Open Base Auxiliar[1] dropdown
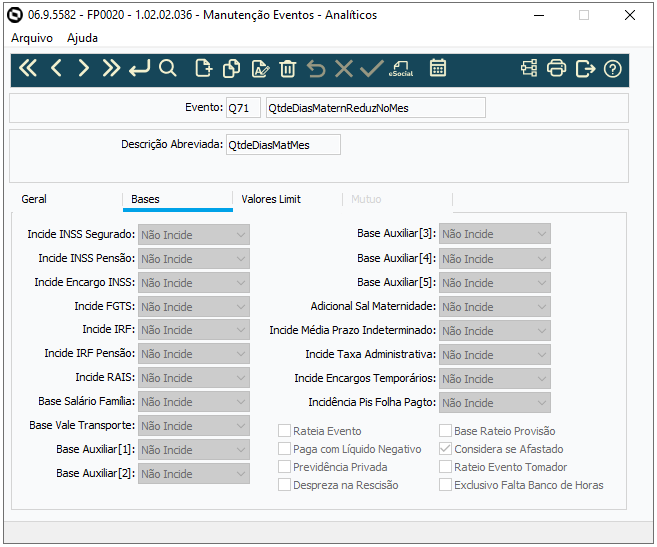Screen dimensions: 657x547 pyautogui.click(x=194, y=449)
